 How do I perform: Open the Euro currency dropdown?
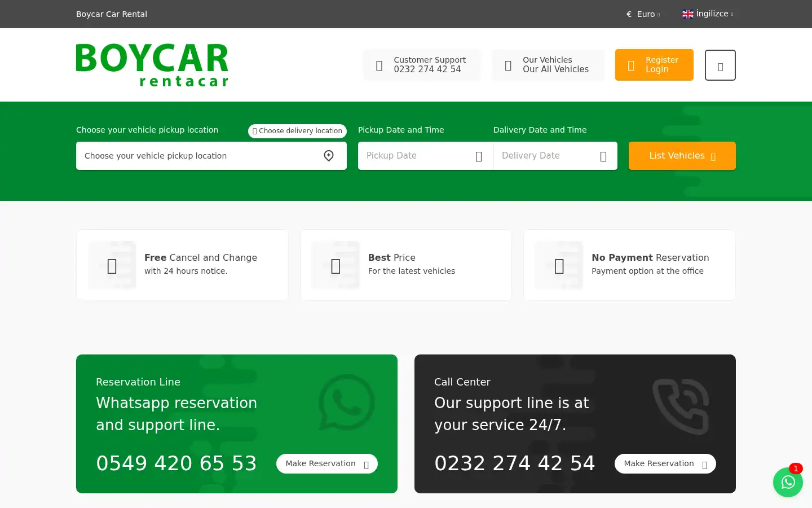click(x=643, y=14)
